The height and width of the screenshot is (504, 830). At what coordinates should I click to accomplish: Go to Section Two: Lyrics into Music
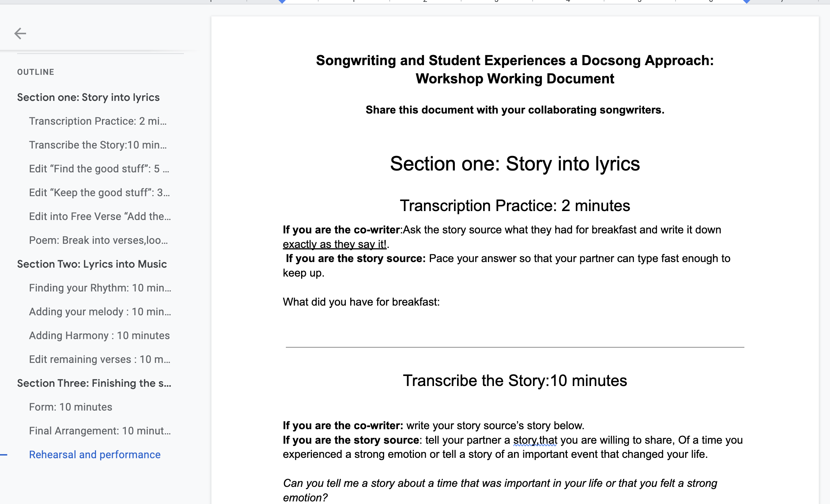(x=92, y=264)
